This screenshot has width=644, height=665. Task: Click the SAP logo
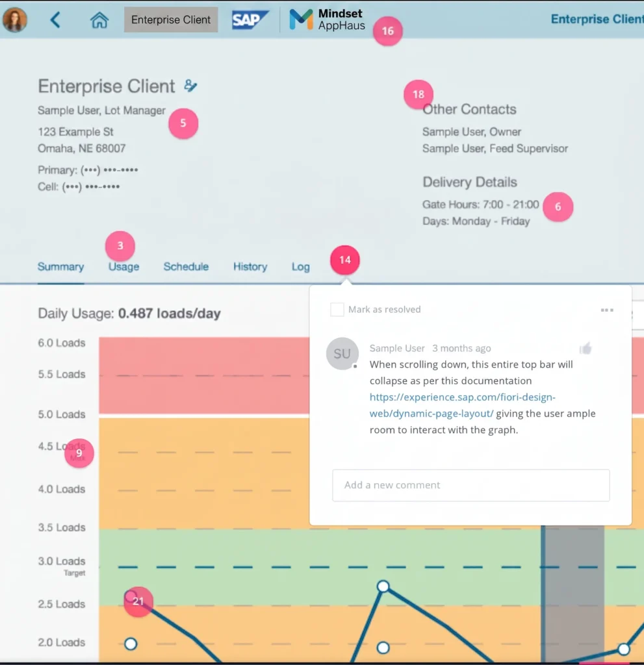[250, 19]
